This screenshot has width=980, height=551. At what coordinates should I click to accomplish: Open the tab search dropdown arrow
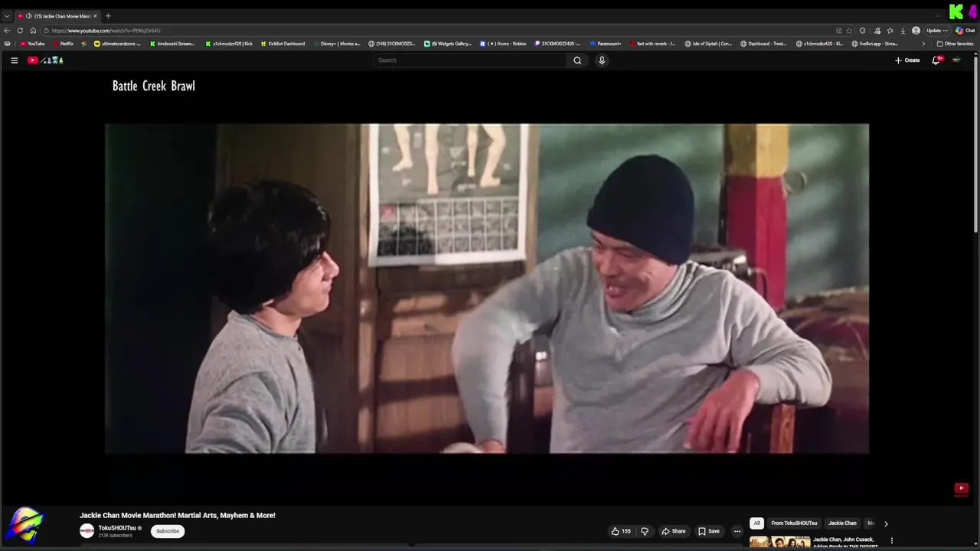tap(7, 16)
